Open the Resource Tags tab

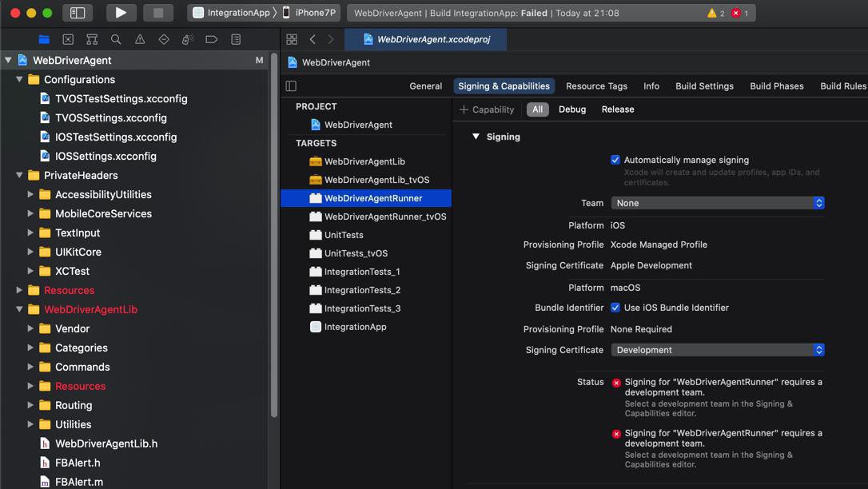[596, 85]
